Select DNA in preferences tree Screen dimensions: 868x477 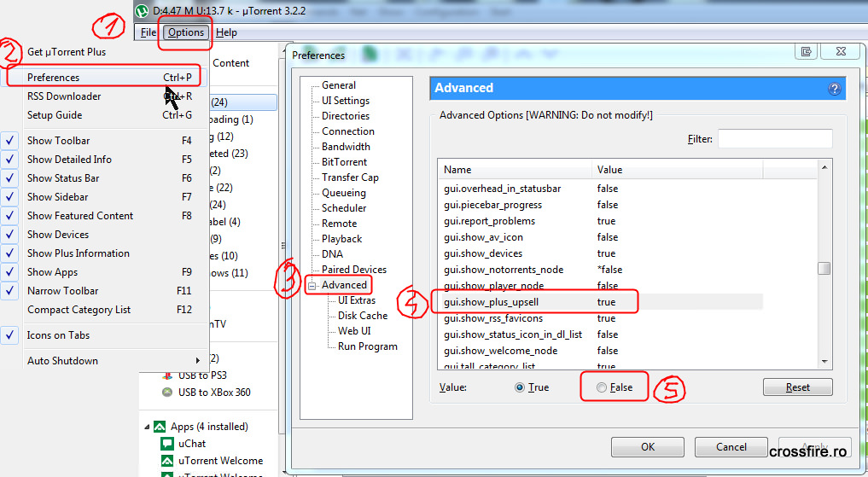coord(332,254)
